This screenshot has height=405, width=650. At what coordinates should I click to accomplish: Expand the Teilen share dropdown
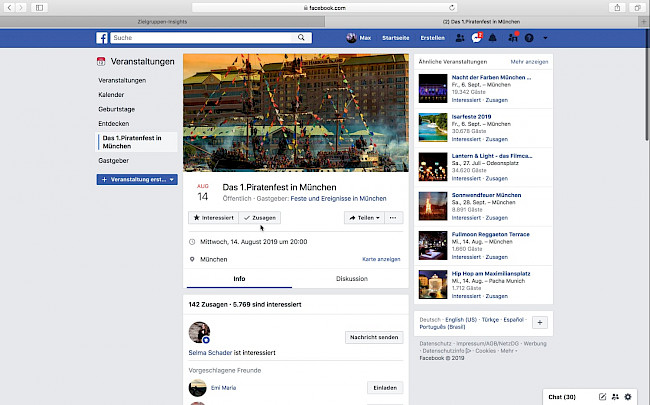363,217
